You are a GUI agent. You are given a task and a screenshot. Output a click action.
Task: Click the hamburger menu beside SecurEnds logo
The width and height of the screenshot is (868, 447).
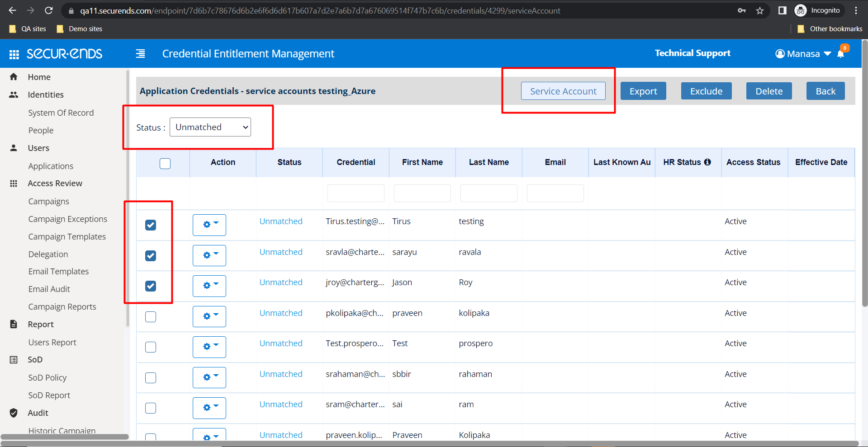click(x=141, y=53)
